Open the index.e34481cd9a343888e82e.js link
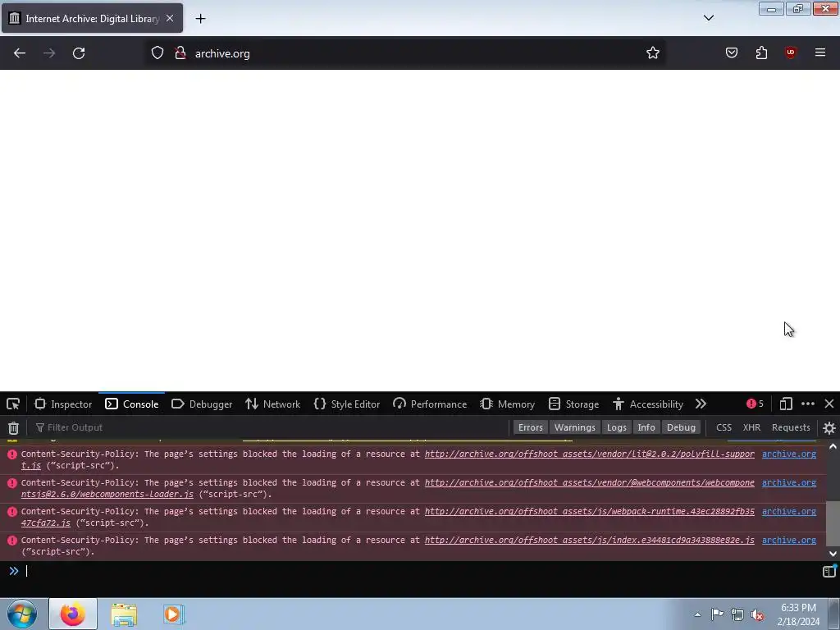This screenshot has width=840, height=630. [x=589, y=541]
